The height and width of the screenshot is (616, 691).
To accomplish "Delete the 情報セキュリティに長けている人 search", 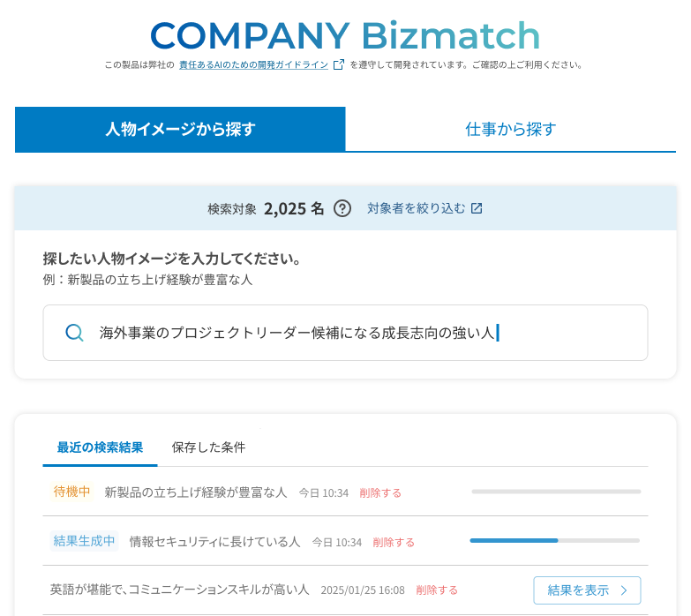I will [394, 543].
